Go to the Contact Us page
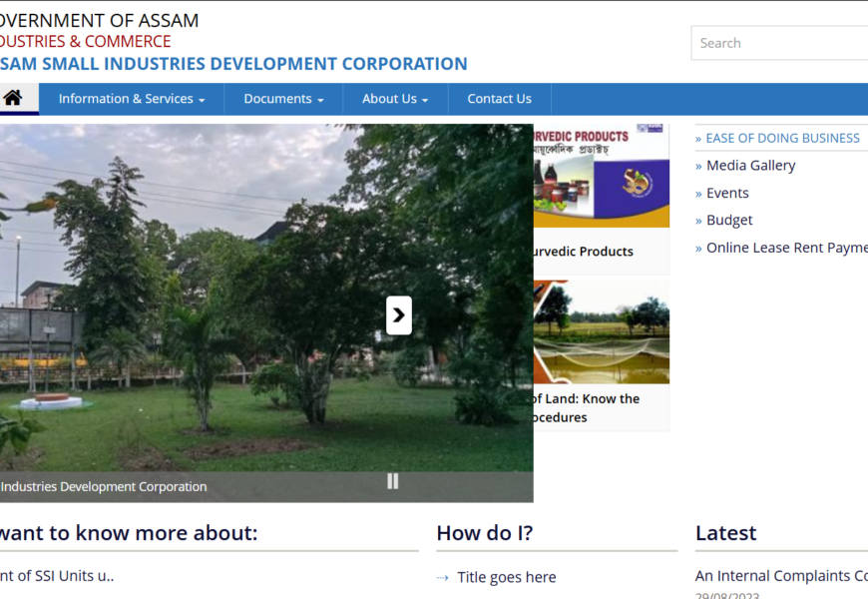868x599 pixels. tap(499, 99)
